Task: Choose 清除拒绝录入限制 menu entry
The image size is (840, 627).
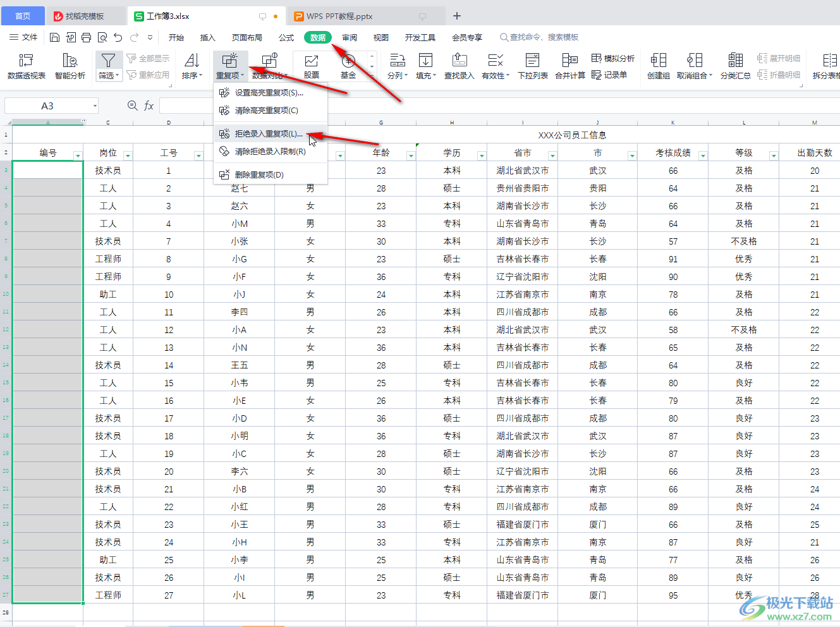Action: pos(271,151)
